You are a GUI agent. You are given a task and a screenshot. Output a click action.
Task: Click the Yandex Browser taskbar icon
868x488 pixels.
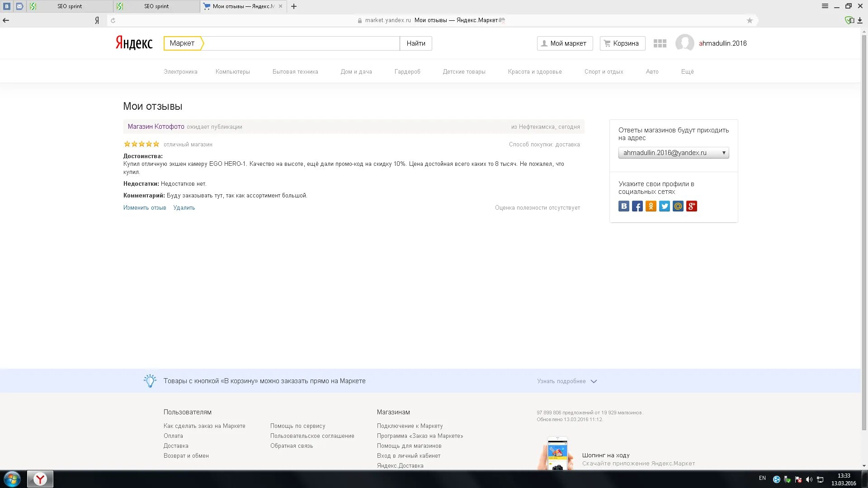pyautogui.click(x=40, y=479)
